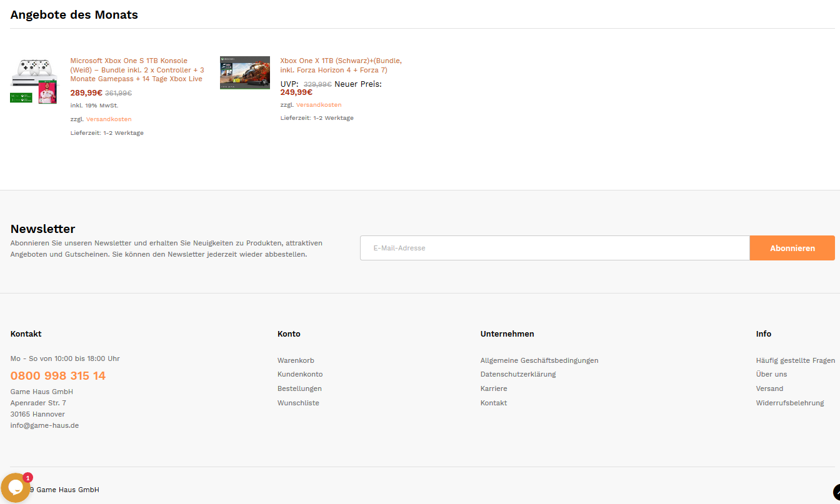
Task: Open Allgemeine Geschäftsbedingungen link
Action: [539, 360]
